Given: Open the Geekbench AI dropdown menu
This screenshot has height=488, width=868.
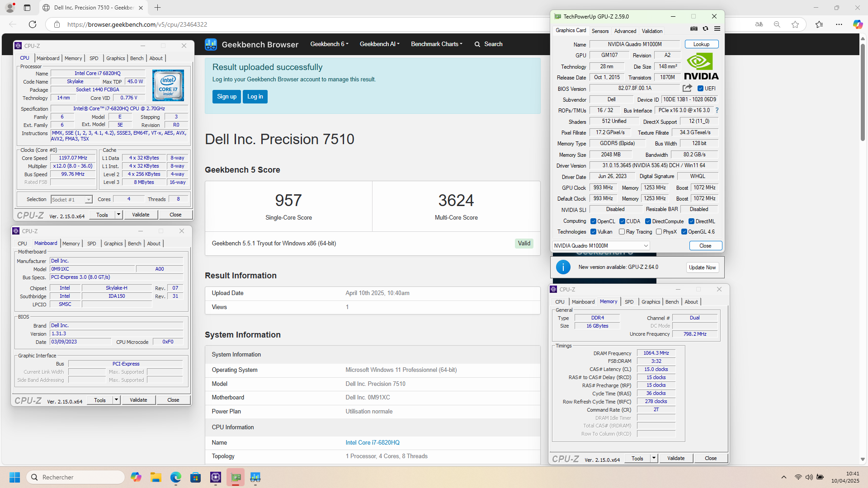Looking at the screenshot, I should (379, 44).
